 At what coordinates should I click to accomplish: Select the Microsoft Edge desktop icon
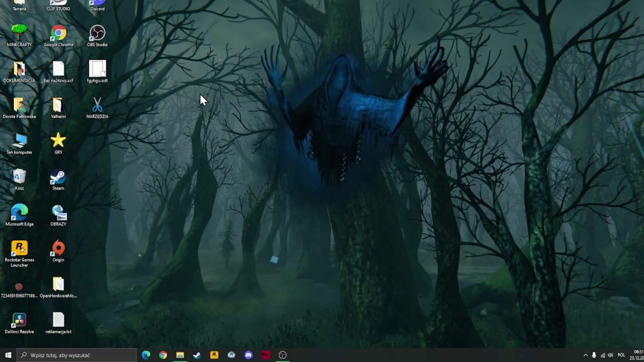coord(19,215)
